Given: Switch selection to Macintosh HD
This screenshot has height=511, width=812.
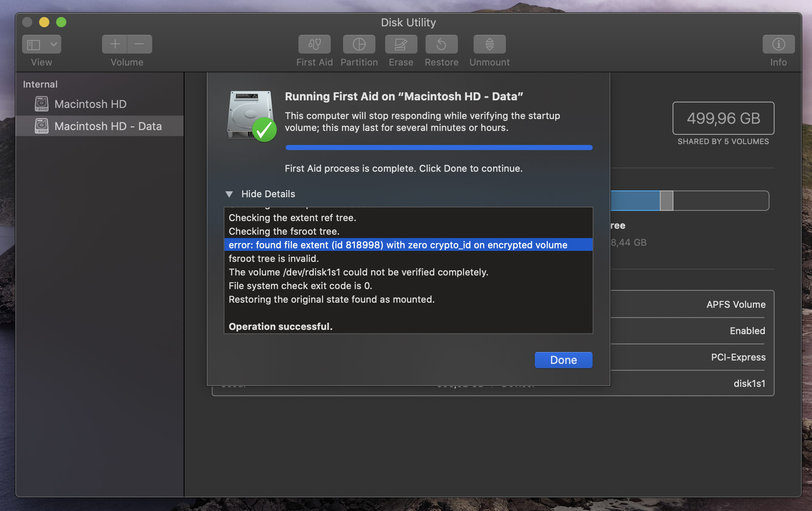Looking at the screenshot, I should [90, 104].
